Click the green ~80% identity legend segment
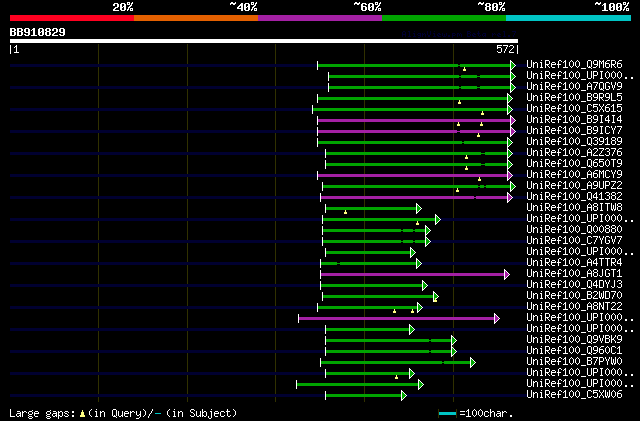Image resolution: width=640 pixels, height=421 pixels. pos(444,18)
